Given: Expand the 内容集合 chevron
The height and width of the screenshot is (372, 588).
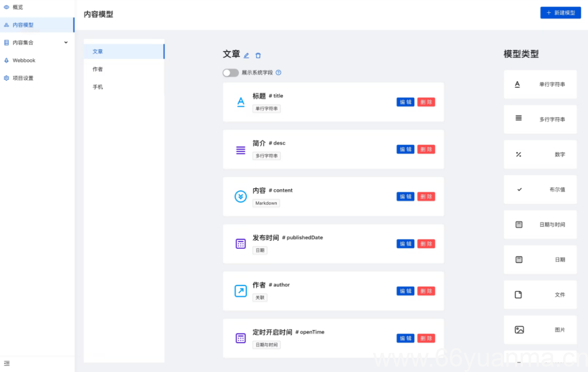Looking at the screenshot, I should point(66,43).
